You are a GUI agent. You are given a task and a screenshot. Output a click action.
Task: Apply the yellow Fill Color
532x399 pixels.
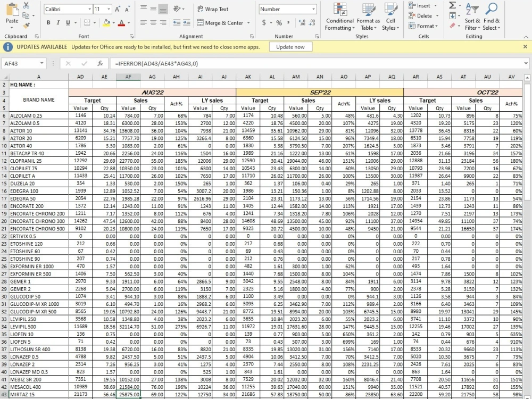[106, 23]
